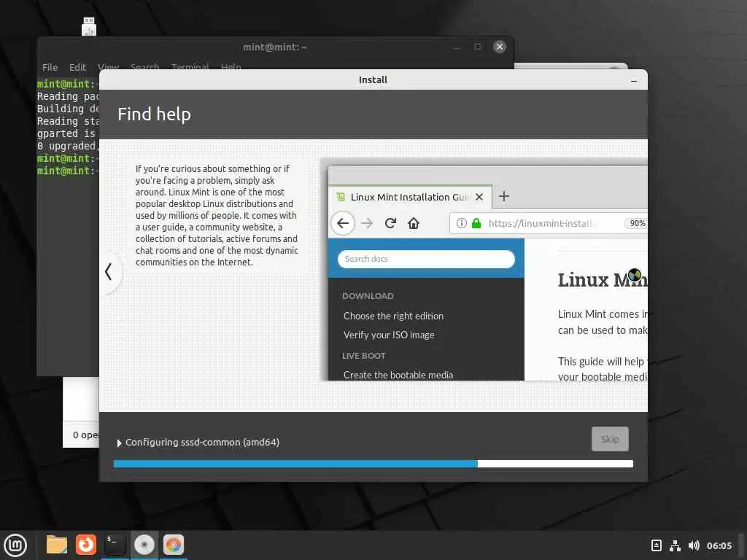
Task: Click the Search docs field
Action: click(x=426, y=259)
